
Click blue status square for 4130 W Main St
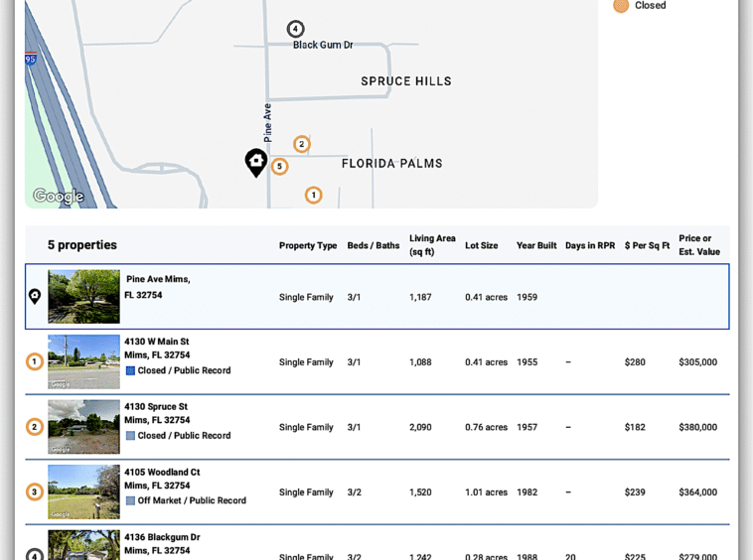pos(130,370)
